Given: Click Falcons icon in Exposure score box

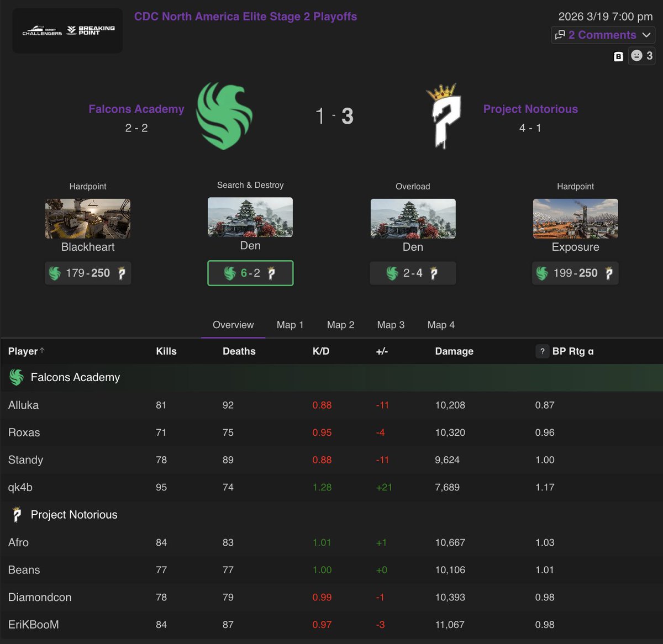Looking at the screenshot, I should 542,273.
